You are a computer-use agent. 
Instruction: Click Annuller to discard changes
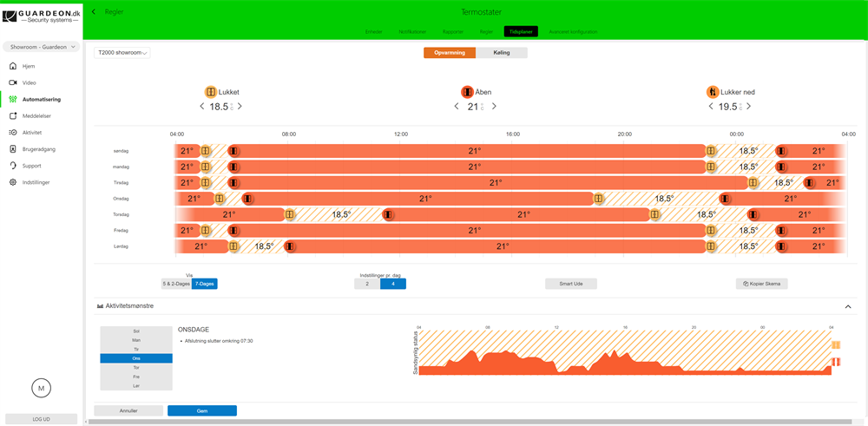[x=128, y=410]
